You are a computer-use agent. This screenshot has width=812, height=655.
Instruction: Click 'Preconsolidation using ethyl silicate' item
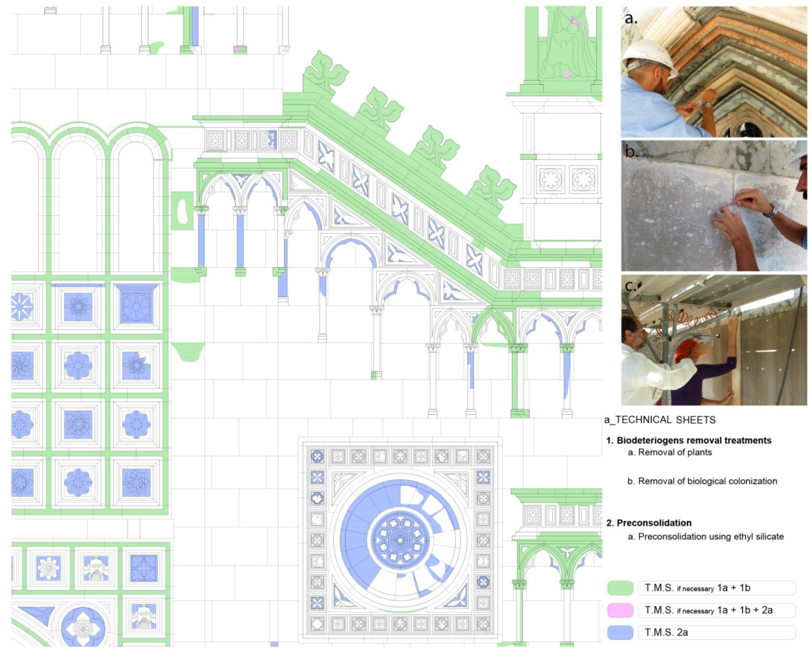pyautogui.click(x=705, y=537)
